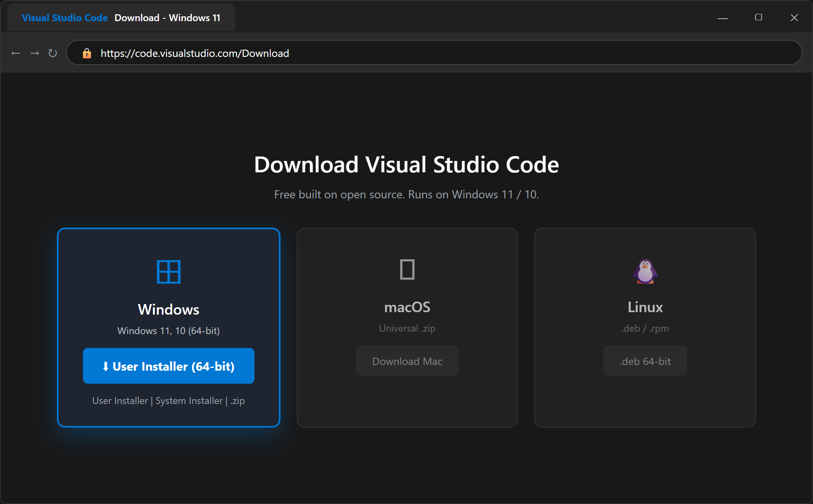813x504 pixels.
Task: Click the .deb 64-bit button
Action: point(645,361)
